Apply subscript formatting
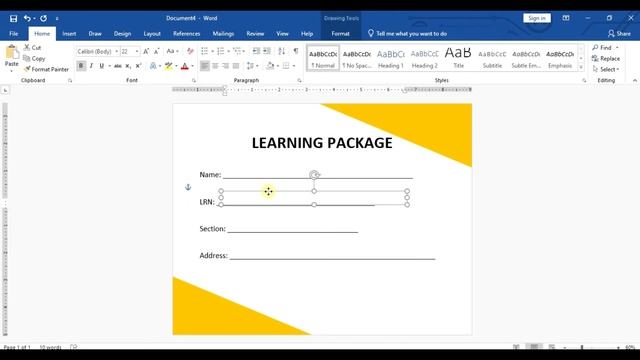The height and width of the screenshot is (360, 640). [128, 66]
